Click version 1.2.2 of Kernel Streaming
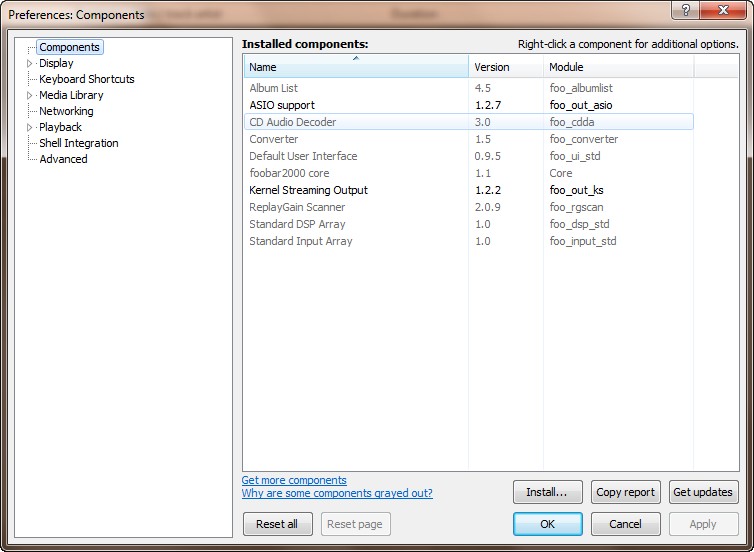Image resolution: width=754 pixels, height=552 pixels. pos(488,190)
